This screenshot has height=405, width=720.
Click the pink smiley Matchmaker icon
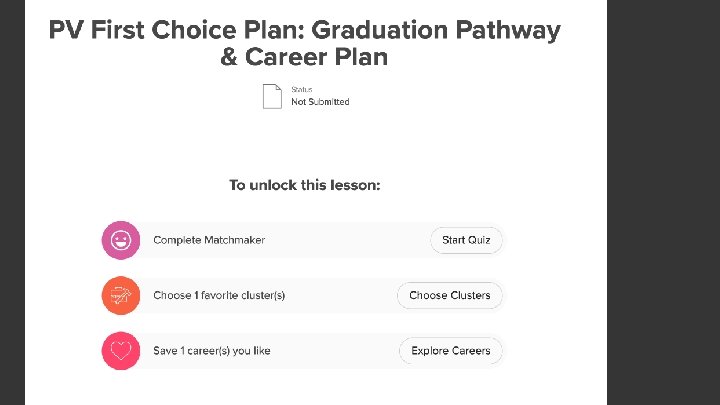[120, 240]
